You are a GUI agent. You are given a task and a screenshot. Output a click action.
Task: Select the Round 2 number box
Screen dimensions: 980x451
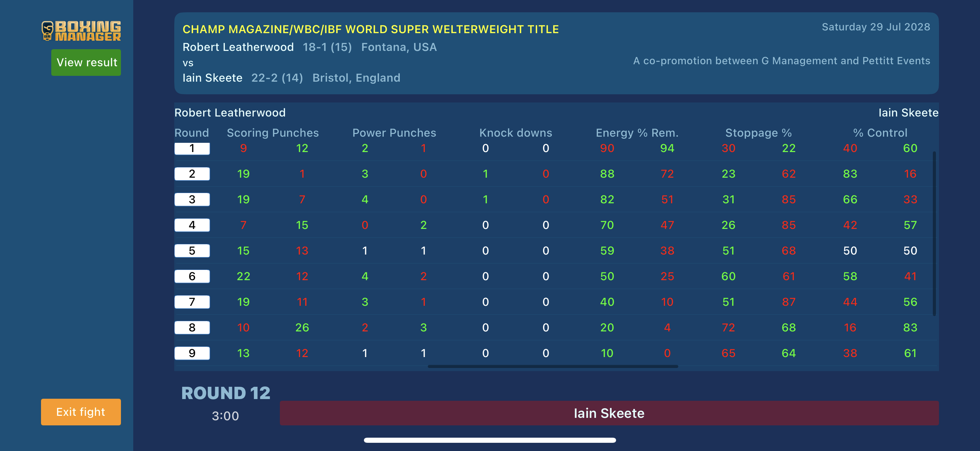click(x=192, y=174)
